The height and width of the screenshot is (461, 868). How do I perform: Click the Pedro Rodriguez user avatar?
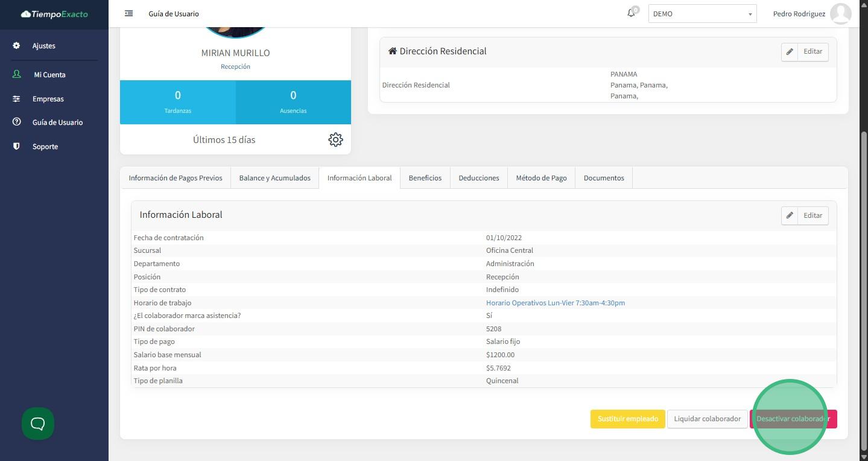[x=840, y=13]
